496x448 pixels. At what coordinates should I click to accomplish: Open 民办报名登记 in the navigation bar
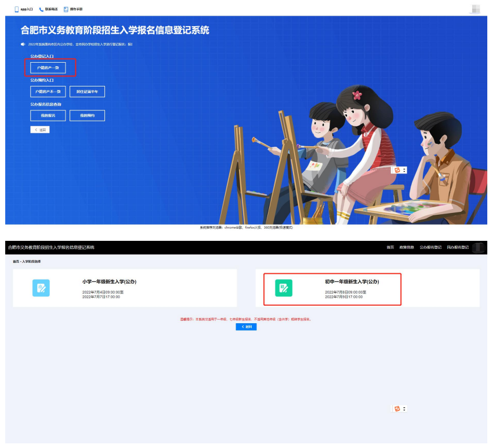(458, 248)
